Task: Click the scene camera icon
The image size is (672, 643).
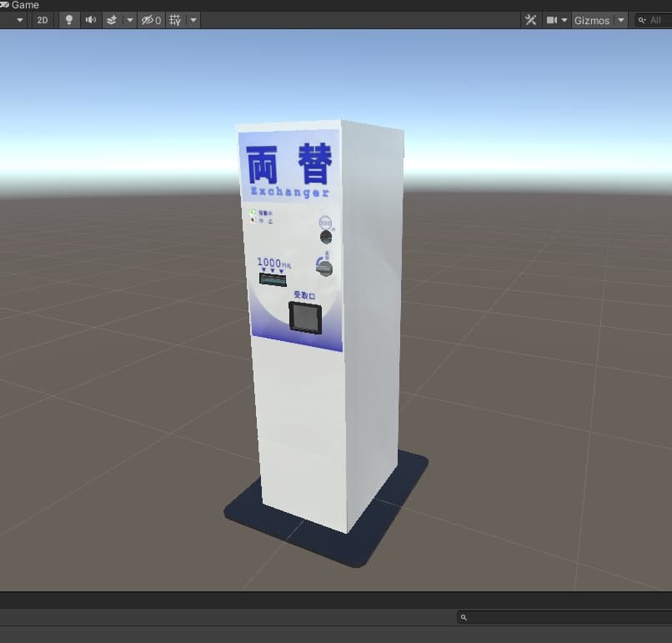Action: coord(551,20)
